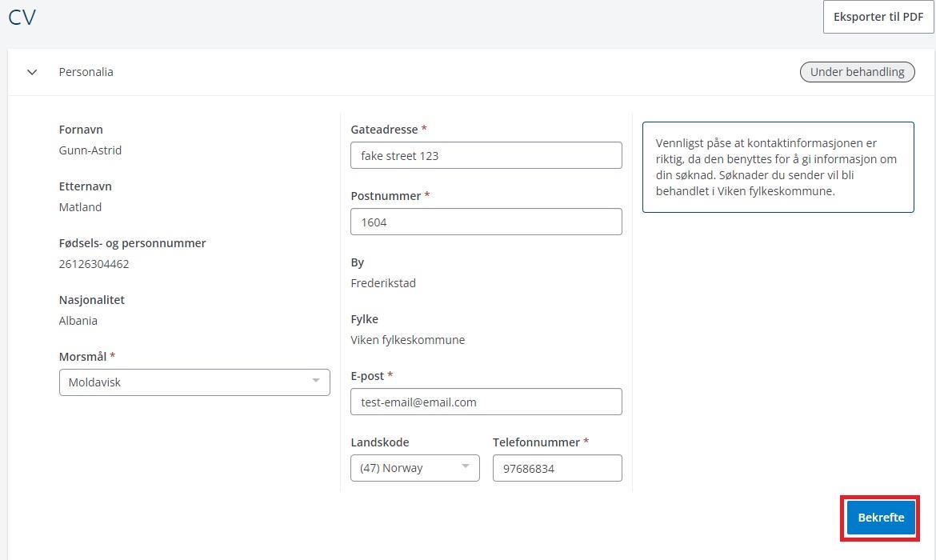Select the Fornavn value Gunn-Astrid

click(x=90, y=150)
